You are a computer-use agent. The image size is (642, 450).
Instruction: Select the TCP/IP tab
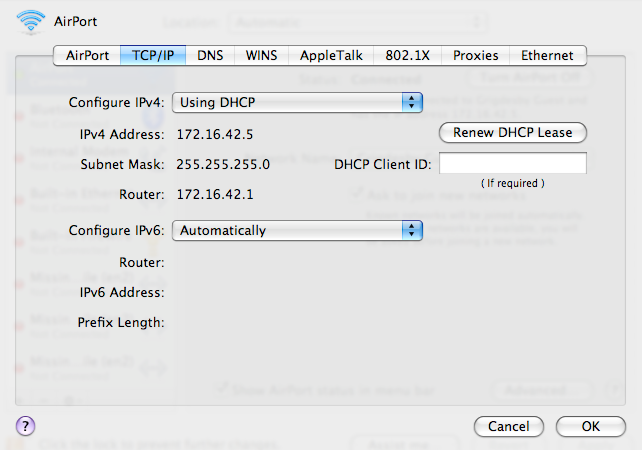pos(152,56)
